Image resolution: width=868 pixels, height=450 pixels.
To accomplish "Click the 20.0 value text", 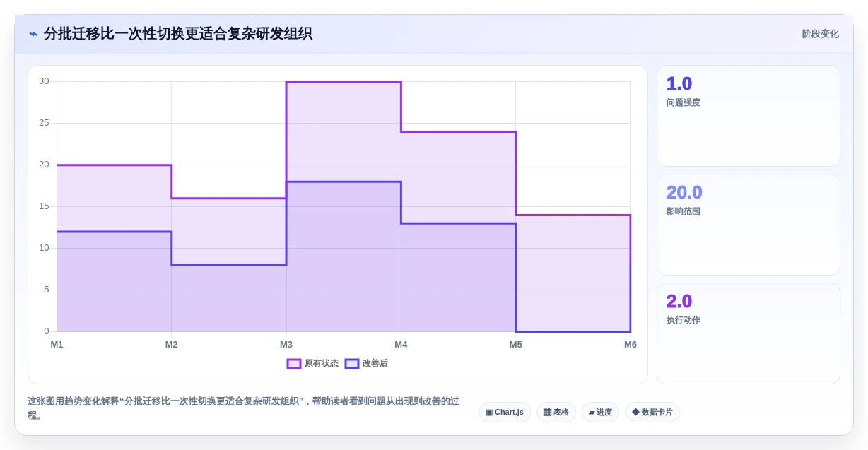I will (x=684, y=193).
